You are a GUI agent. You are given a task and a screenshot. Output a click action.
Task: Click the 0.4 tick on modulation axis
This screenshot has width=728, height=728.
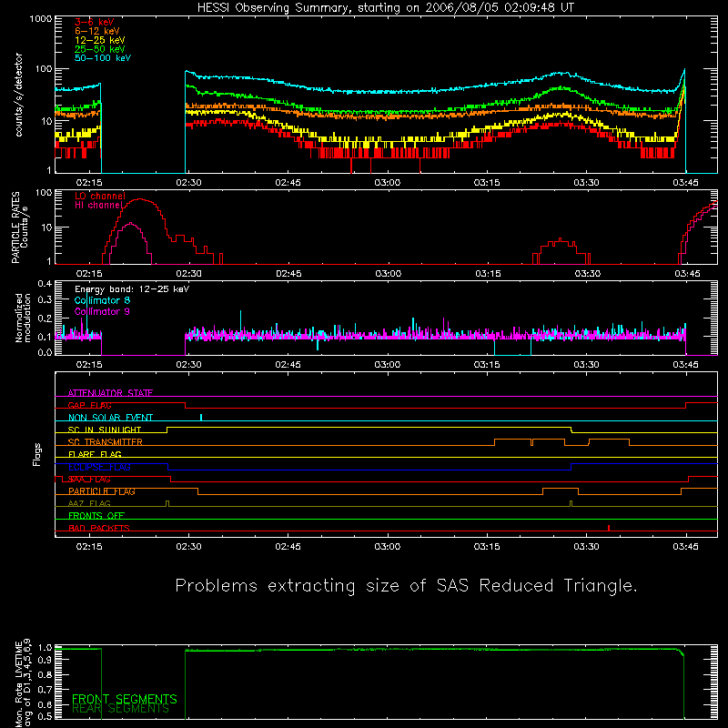point(45,284)
